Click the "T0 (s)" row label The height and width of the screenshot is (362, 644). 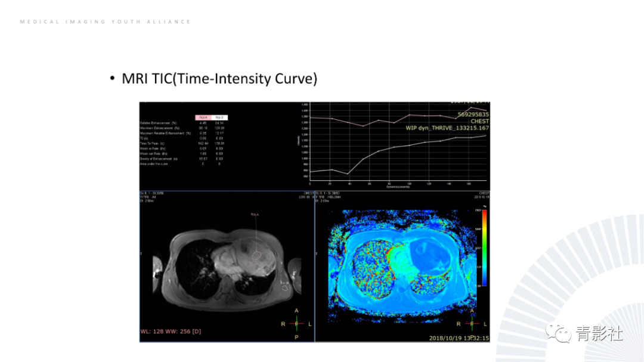click(x=144, y=138)
